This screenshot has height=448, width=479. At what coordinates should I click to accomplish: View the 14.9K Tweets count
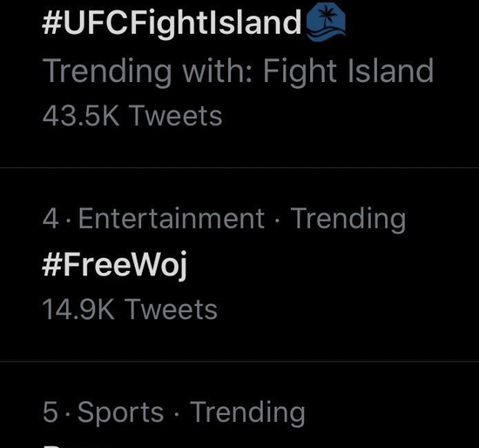[130, 309]
